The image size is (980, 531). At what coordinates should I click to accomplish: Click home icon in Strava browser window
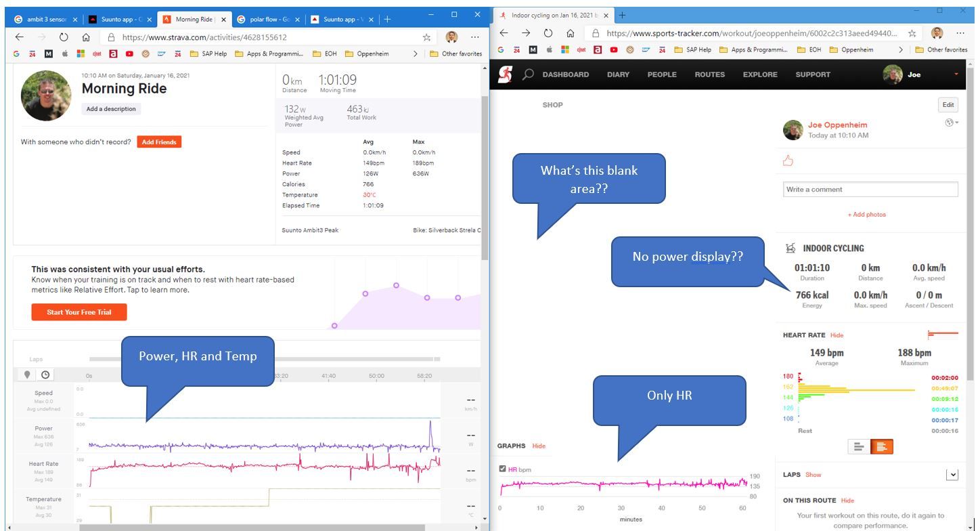click(86, 38)
